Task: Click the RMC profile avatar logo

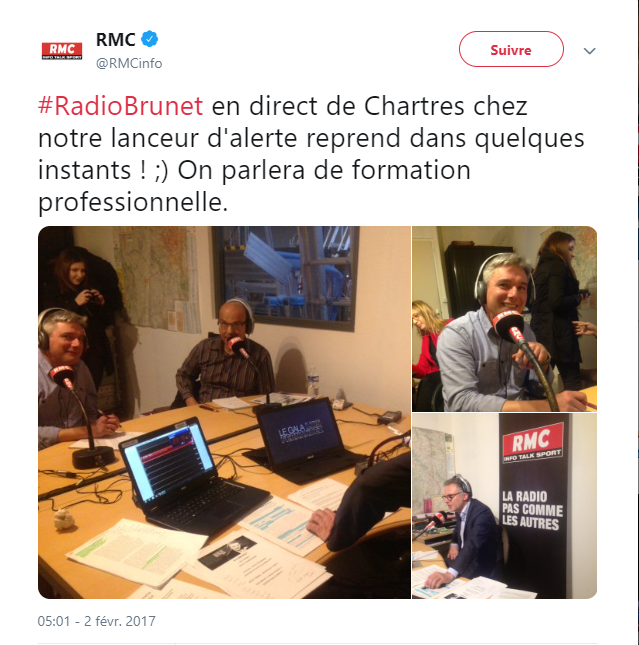Action: (x=62, y=51)
